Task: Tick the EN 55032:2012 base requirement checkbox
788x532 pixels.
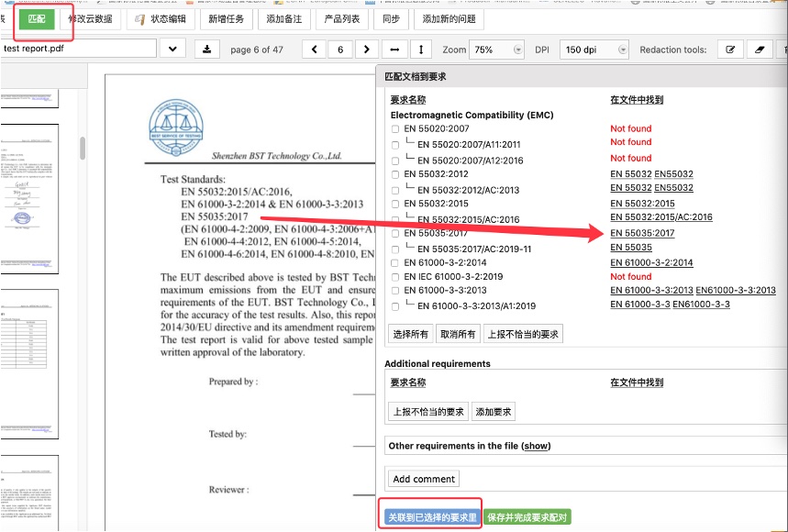Action: coord(395,174)
